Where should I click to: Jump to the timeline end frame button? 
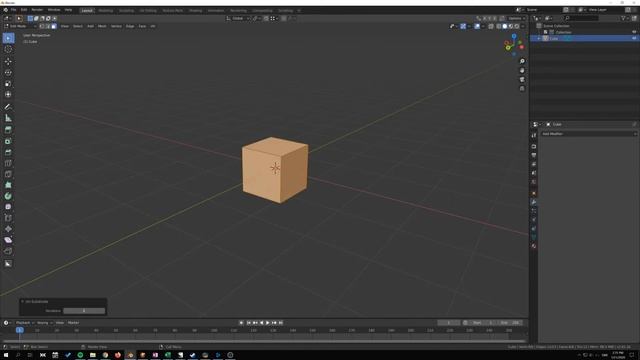(281, 322)
